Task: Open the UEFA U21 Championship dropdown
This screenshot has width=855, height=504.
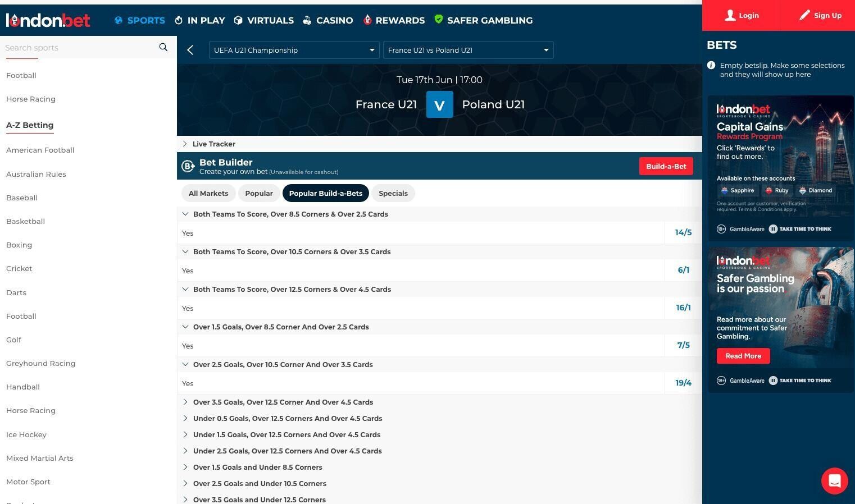Action: [294, 50]
